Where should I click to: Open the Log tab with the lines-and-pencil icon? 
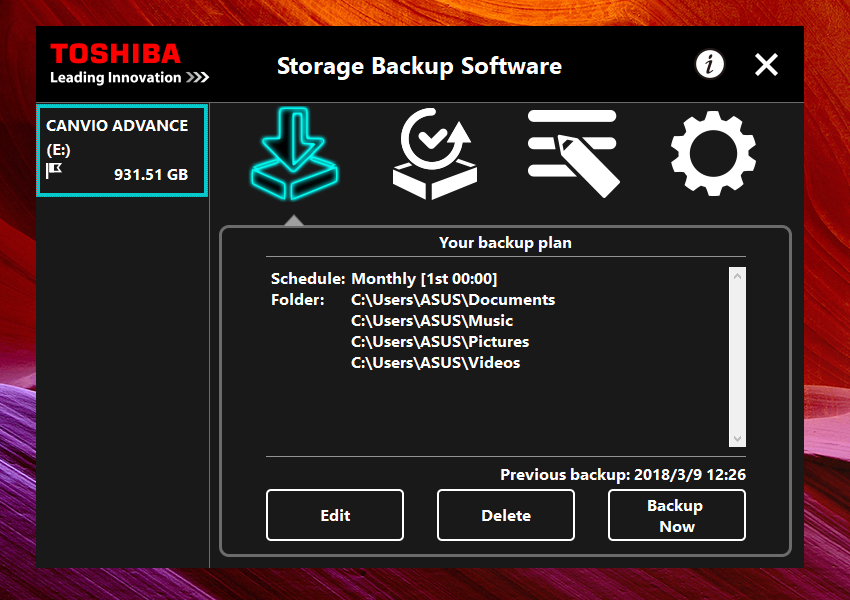coord(574,153)
